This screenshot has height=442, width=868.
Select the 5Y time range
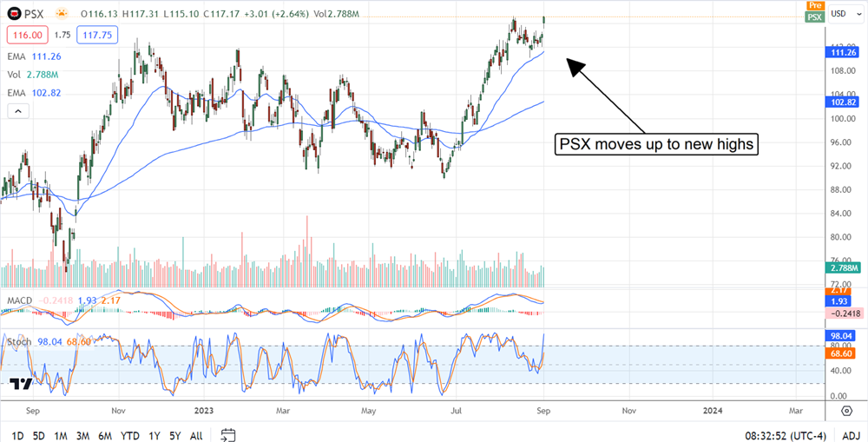click(175, 435)
